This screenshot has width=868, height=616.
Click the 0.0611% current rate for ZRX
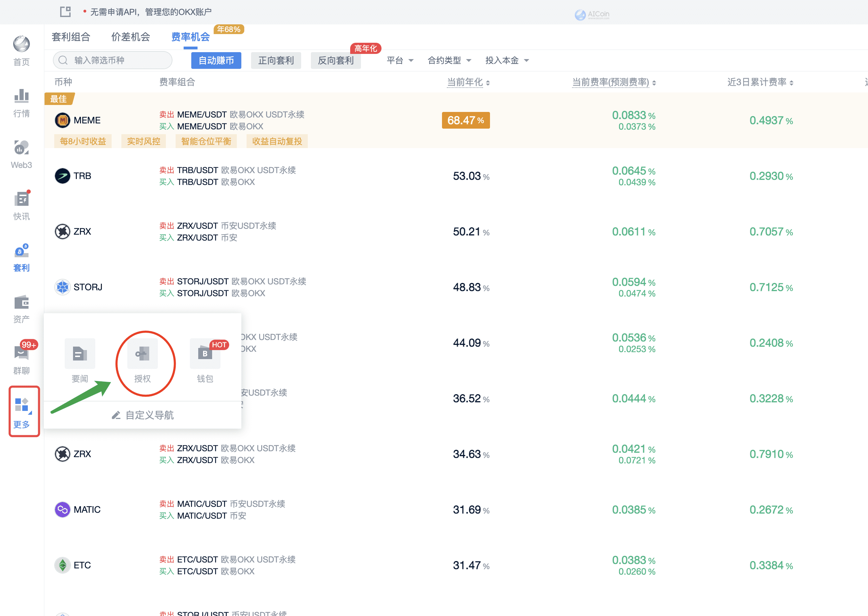point(634,232)
